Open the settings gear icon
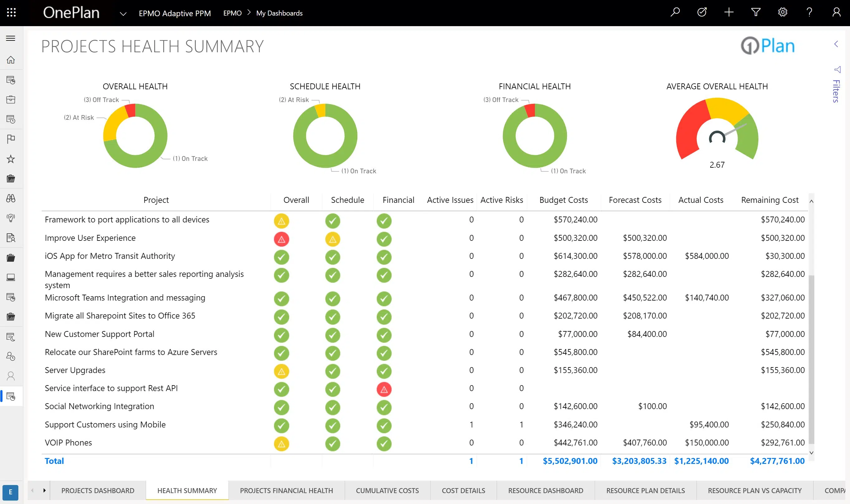 782,12
